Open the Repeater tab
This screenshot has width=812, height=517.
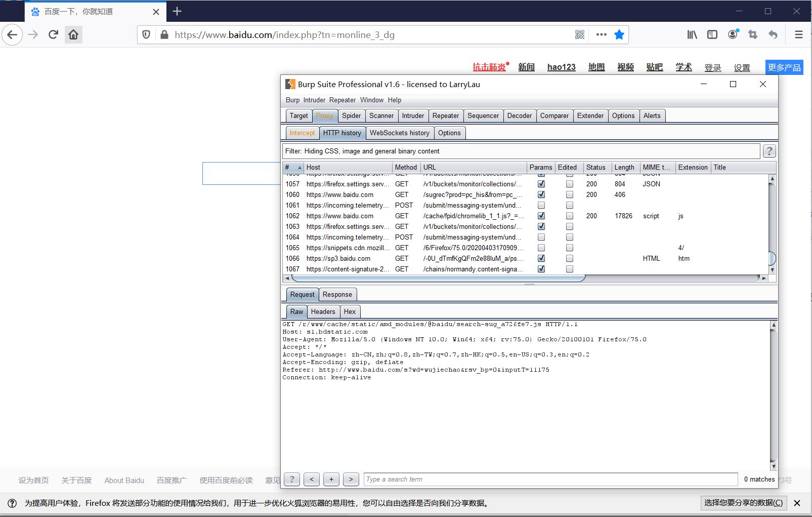click(446, 115)
